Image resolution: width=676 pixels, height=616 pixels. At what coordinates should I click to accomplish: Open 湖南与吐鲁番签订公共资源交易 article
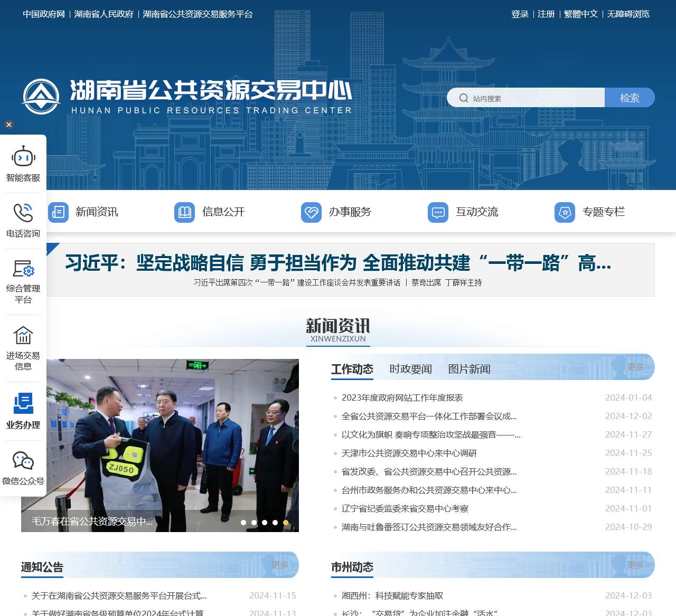(x=429, y=527)
